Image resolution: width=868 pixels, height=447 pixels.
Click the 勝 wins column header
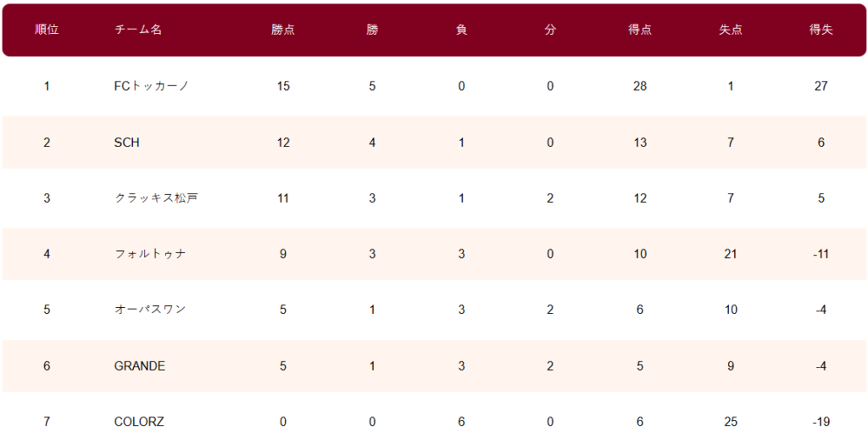pyautogui.click(x=372, y=31)
